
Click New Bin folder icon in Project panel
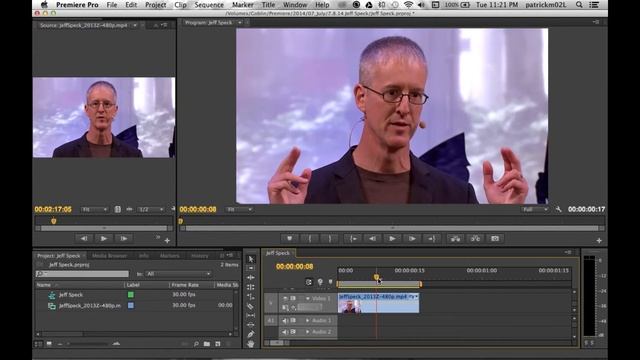pos(207,344)
